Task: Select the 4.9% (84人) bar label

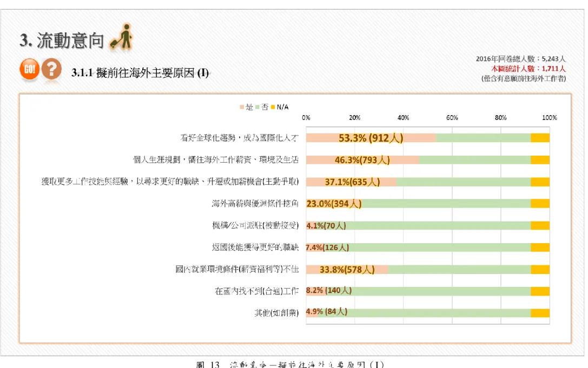Action: [327, 311]
